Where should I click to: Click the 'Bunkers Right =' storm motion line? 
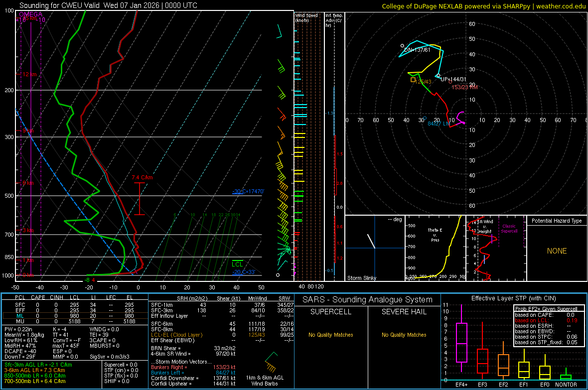193,367
